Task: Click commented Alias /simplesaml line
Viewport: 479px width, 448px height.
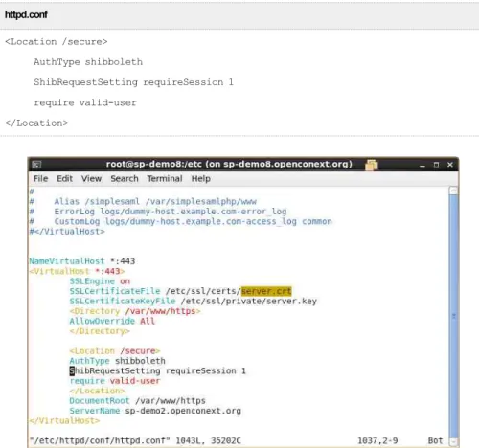Action: pos(143,201)
